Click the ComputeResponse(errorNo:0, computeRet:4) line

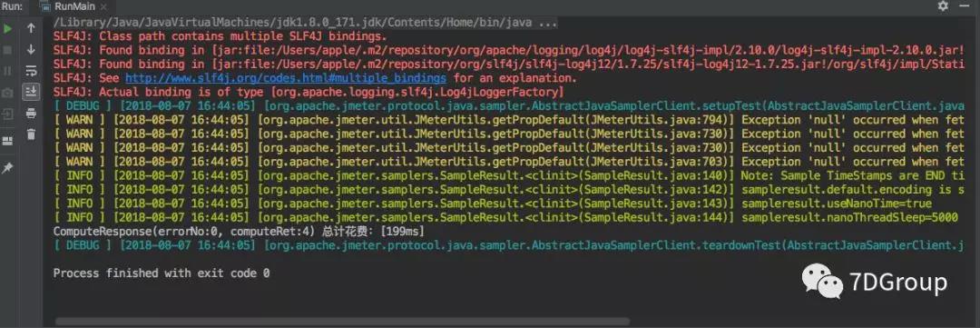pyautogui.click(x=239, y=232)
